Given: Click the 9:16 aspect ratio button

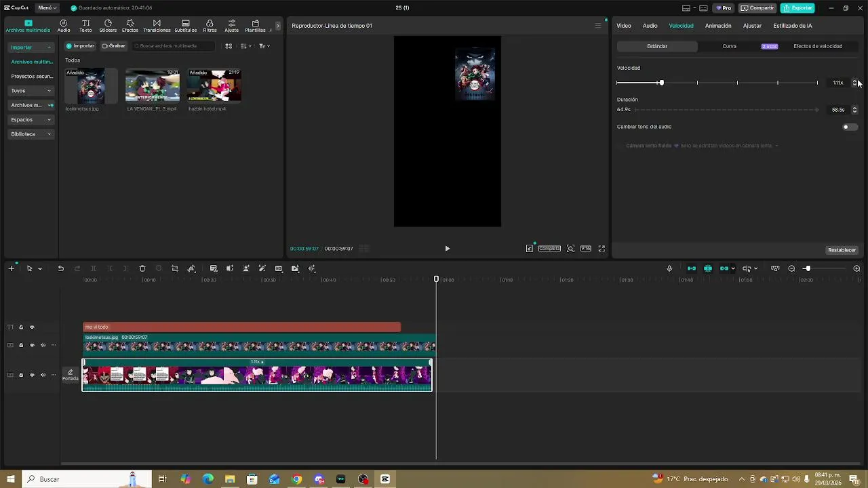Looking at the screenshot, I should (586, 249).
